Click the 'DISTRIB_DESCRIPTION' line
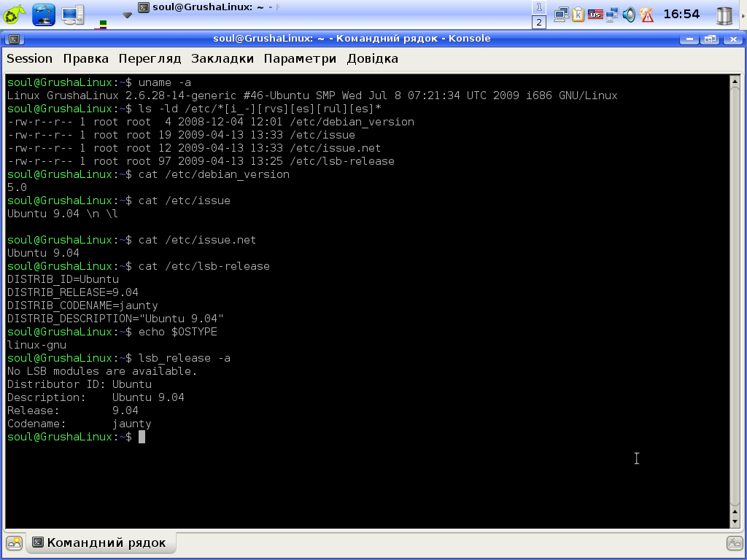The image size is (747, 560). [115, 319]
